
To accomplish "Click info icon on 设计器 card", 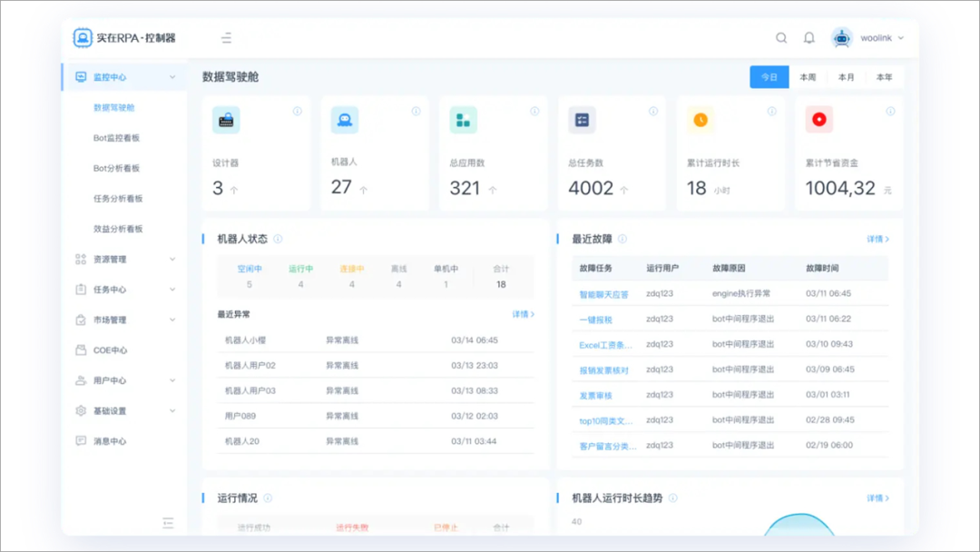I will point(298,112).
